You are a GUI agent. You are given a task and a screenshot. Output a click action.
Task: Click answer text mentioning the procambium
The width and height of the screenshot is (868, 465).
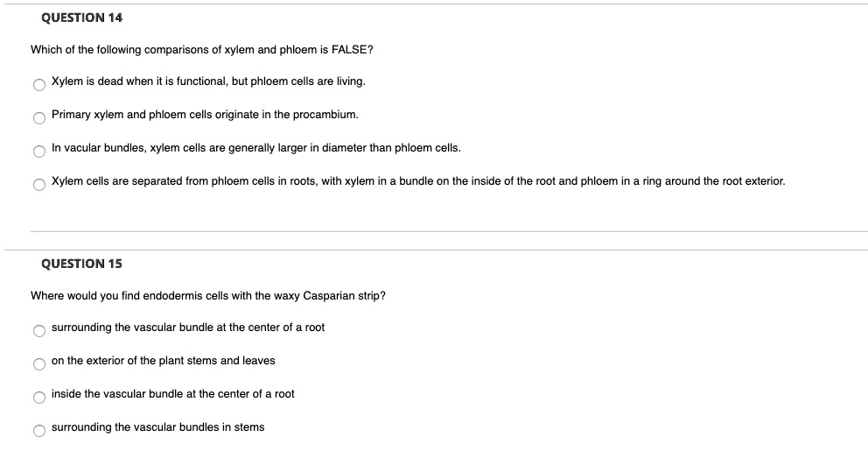click(205, 115)
